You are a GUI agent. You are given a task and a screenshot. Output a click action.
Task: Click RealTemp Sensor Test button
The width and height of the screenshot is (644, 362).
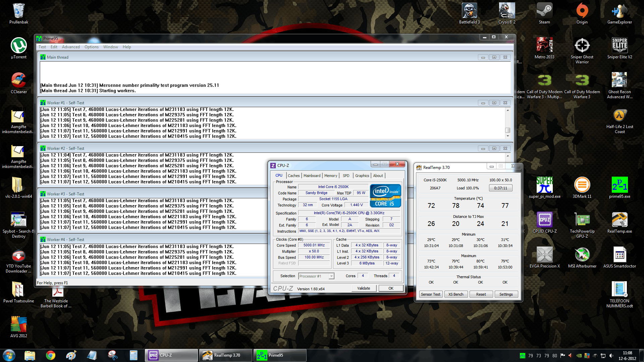tap(431, 294)
